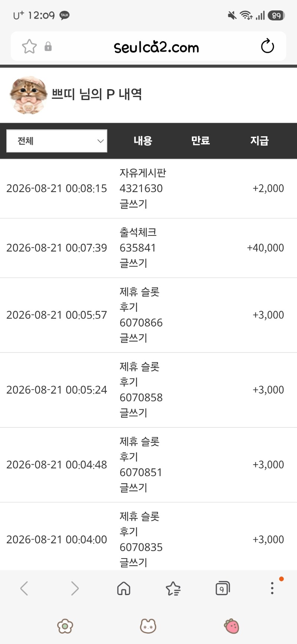The width and height of the screenshot is (297, 644).
Task: Go forward with the right arrow icon
Action: 75,588
